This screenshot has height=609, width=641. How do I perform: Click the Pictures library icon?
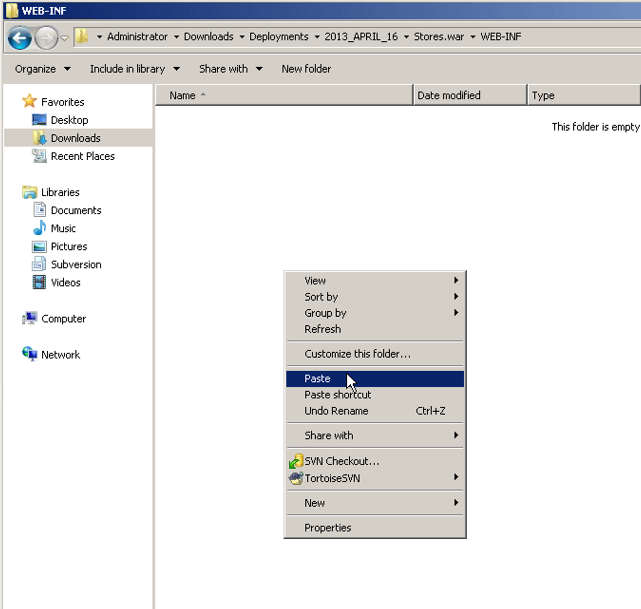[40, 246]
